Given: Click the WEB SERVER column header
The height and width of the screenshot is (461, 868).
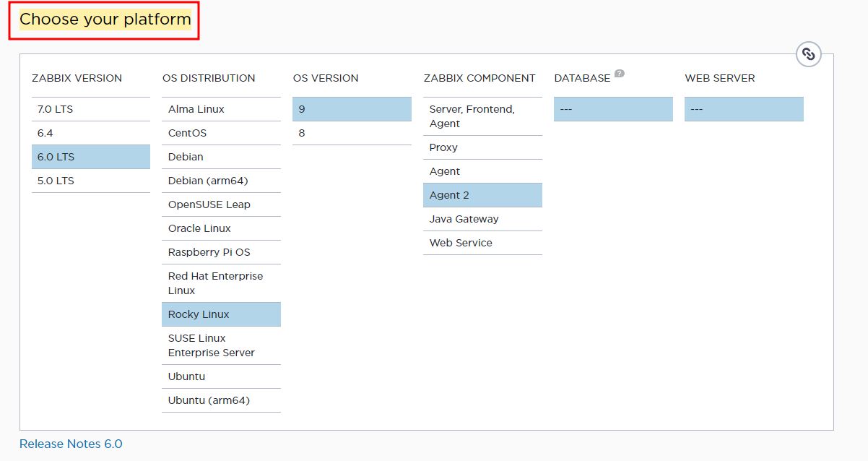Looking at the screenshot, I should [720, 78].
